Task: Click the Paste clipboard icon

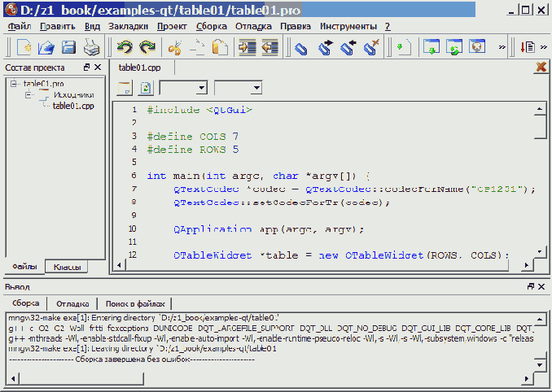Action: click(x=218, y=48)
